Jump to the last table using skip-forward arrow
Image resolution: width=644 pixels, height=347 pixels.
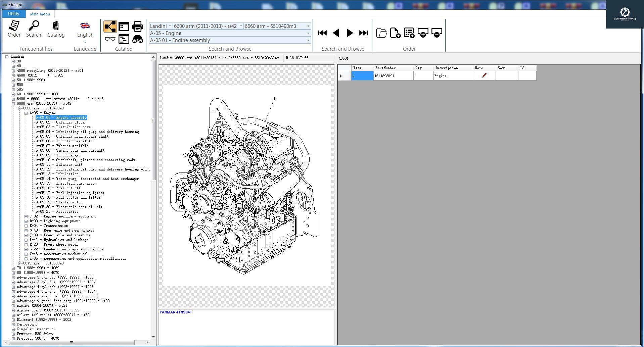pyautogui.click(x=363, y=33)
